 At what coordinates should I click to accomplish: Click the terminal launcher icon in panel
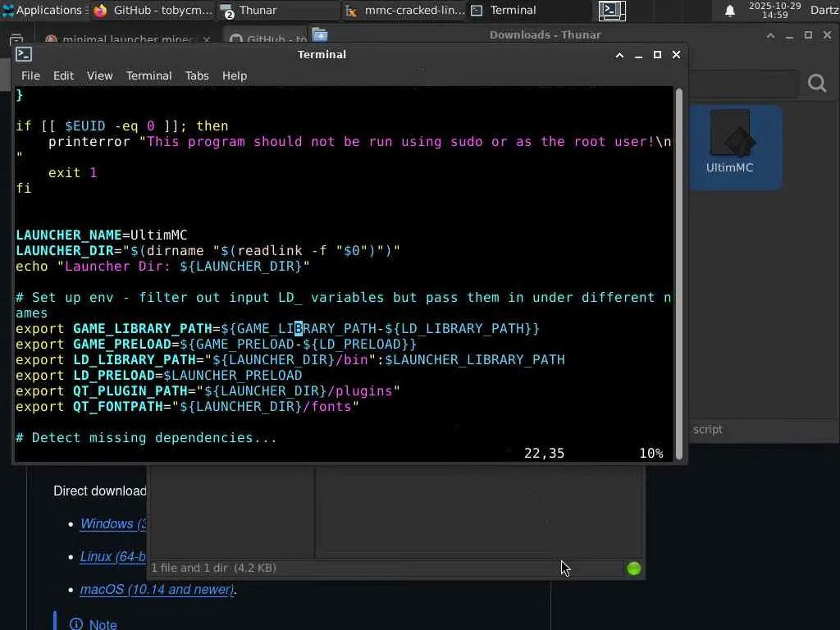click(x=612, y=10)
